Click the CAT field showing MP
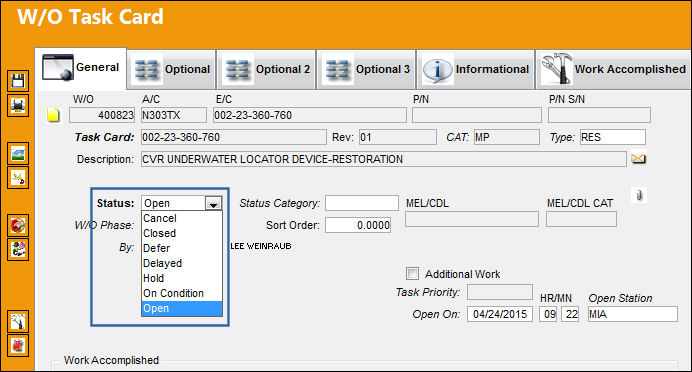 pos(507,137)
